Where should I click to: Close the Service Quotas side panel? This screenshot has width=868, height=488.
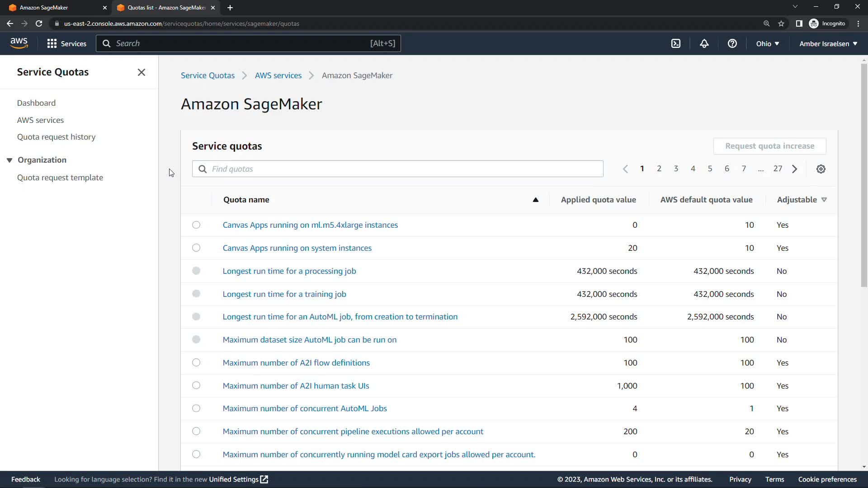tap(141, 72)
